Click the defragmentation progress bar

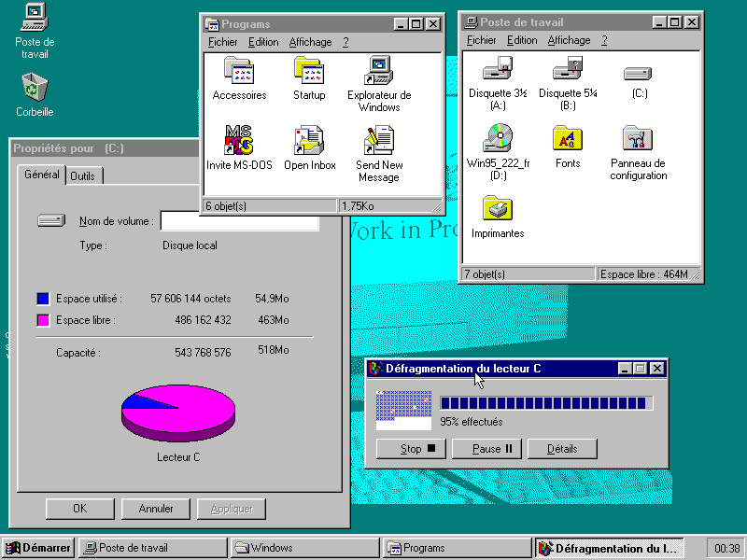pyautogui.click(x=546, y=403)
